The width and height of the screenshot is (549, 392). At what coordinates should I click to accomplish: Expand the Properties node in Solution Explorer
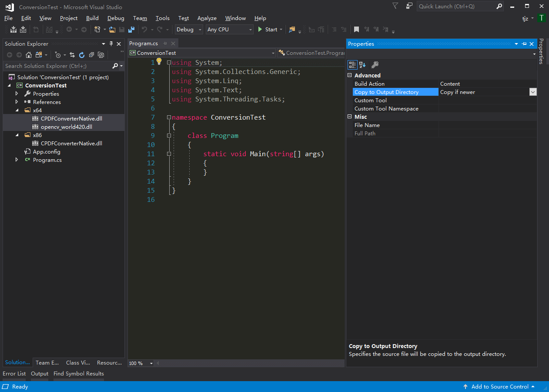point(17,94)
